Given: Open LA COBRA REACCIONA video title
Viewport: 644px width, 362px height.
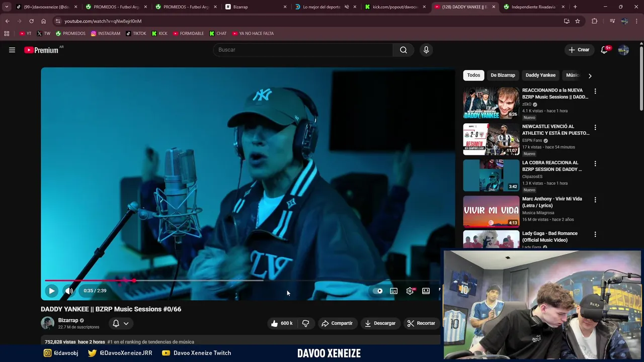Looking at the screenshot, I should 552,166.
